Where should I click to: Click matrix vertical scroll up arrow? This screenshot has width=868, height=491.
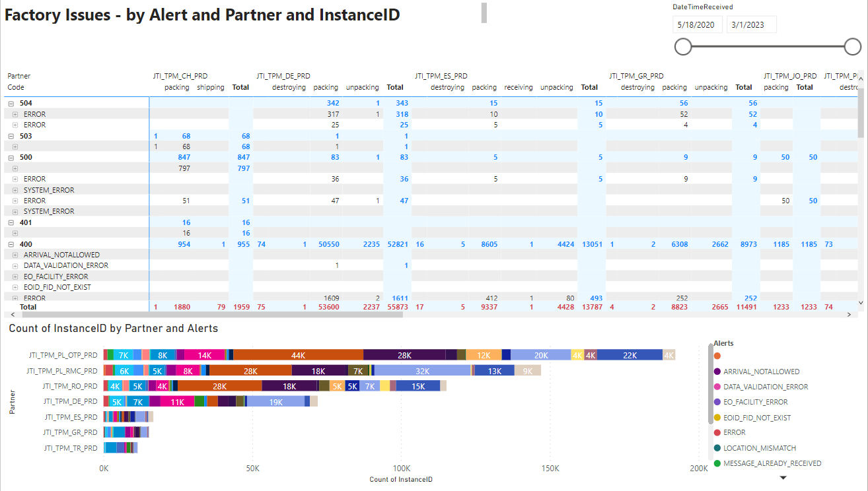[x=860, y=79]
